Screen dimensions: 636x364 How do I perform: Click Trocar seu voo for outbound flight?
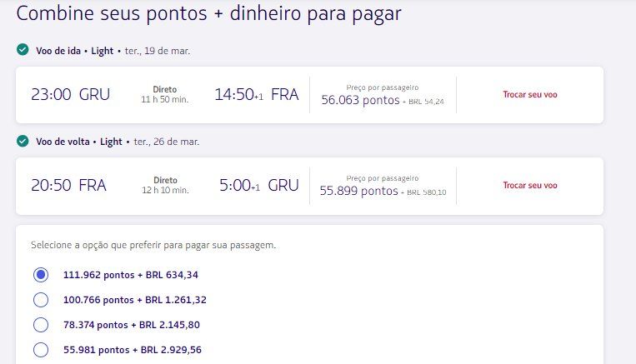tap(530, 94)
